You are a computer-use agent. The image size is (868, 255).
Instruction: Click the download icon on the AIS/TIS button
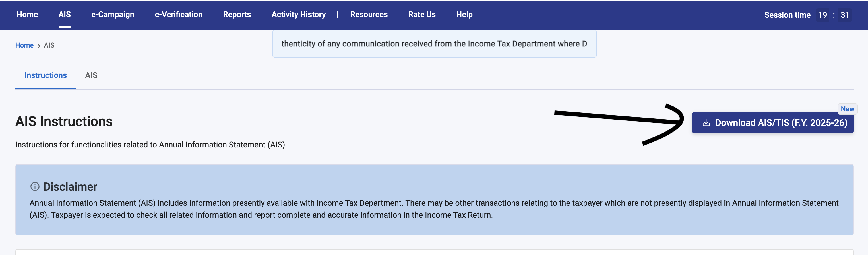click(706, 123)
